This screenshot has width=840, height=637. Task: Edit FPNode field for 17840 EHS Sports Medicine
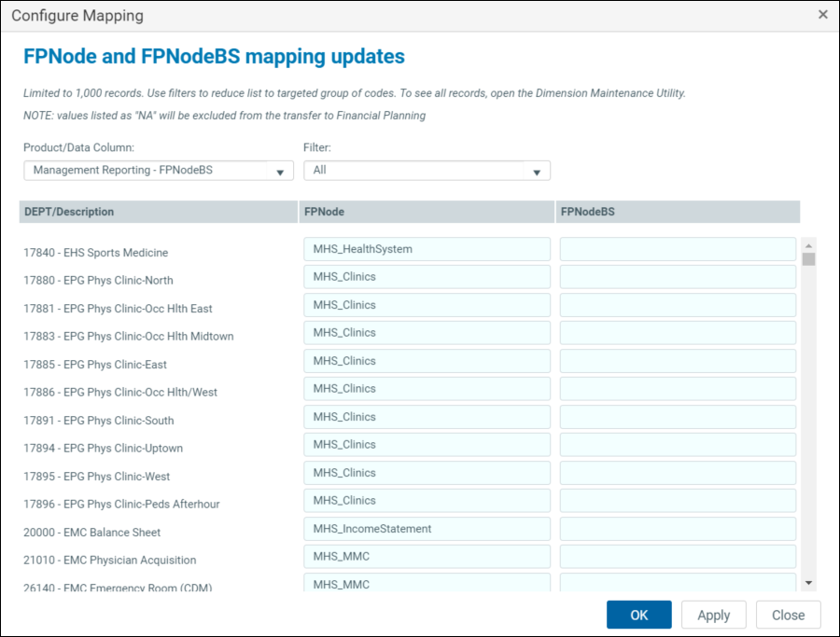click(426, 249)
